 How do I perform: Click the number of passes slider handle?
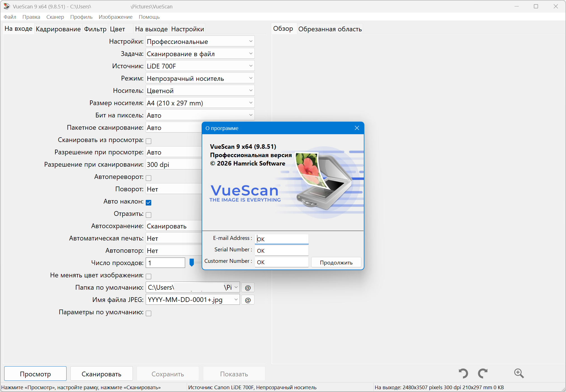pyautogui.click(x=192, y=262)
